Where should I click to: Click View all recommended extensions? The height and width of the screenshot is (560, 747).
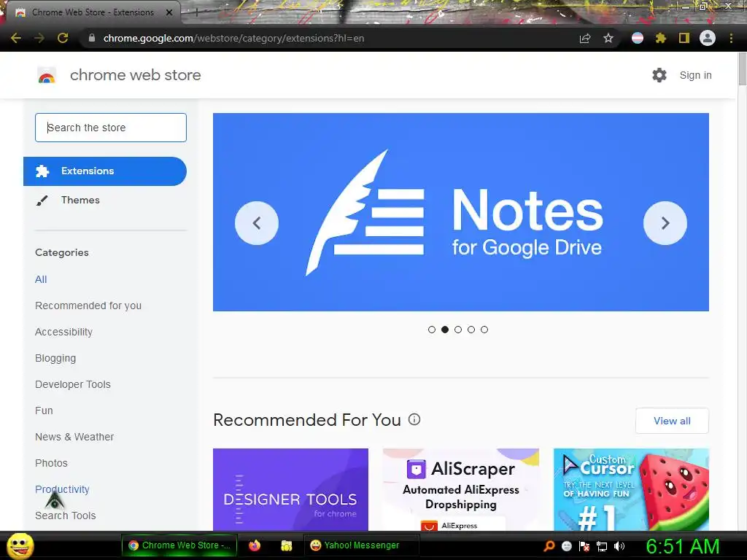672,421
